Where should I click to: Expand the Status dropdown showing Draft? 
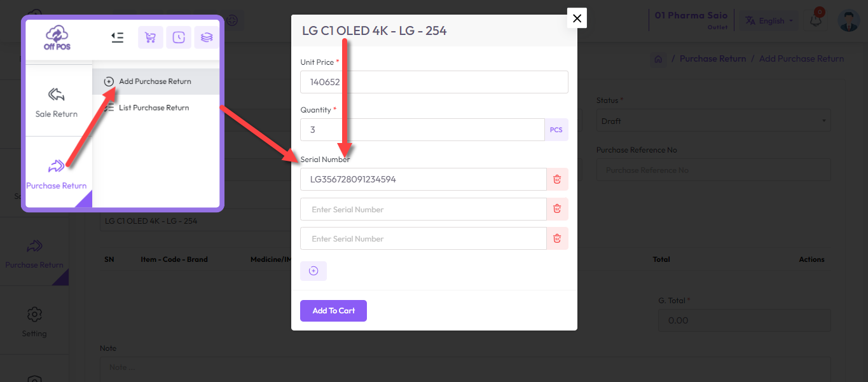tap(713, 121)
